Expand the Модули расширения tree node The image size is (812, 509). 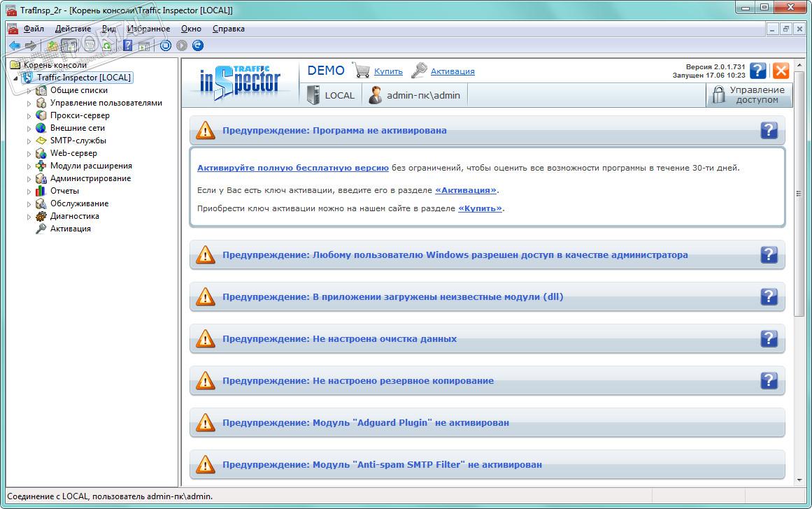[x=29, y=166]
